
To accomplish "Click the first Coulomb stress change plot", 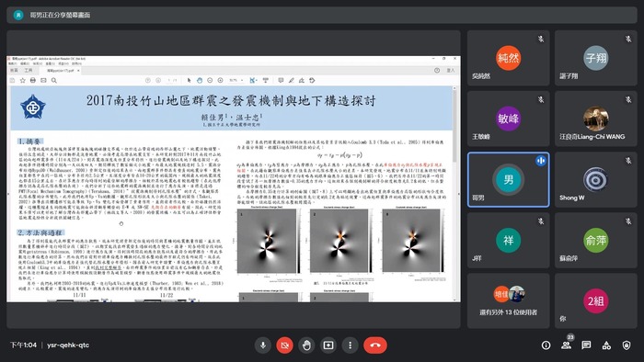I will tap(268, 241).
